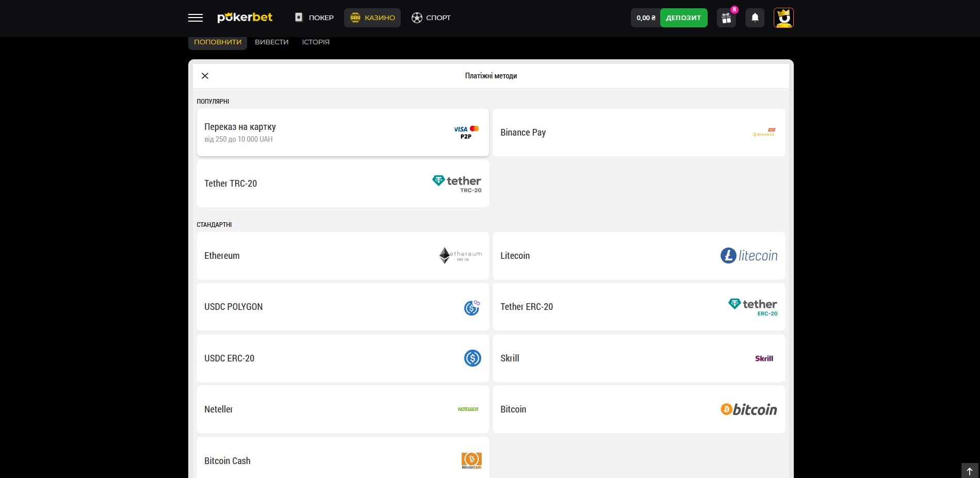Screen dimensions: 980x478
Task: Choose Tether TRC-20 payment method
Action: coord(343,184)
